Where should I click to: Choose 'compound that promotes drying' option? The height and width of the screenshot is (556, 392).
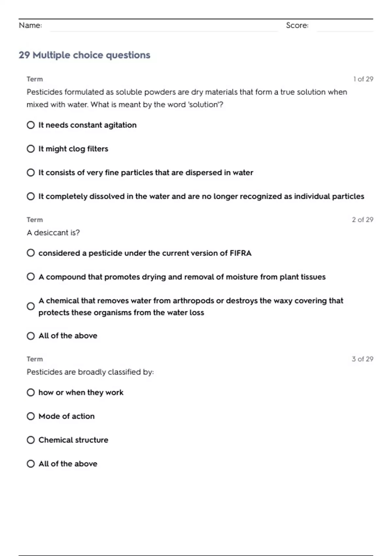tap(31, 277)
